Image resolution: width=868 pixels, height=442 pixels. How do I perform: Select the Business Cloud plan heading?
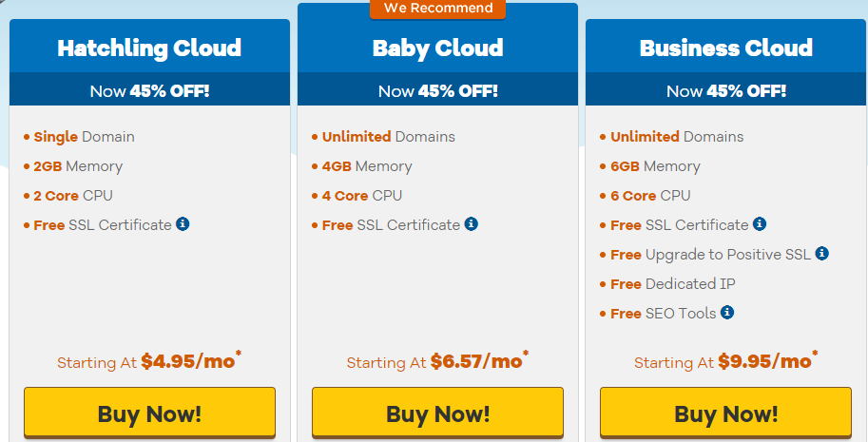pos(726,48)
